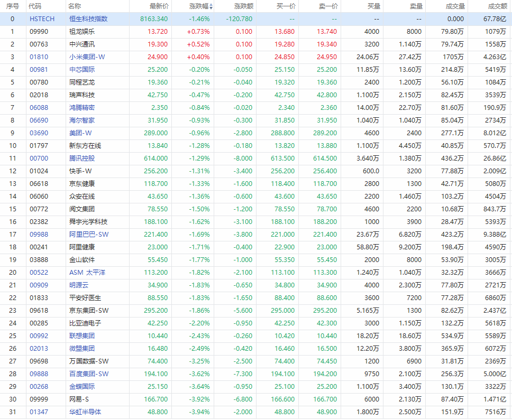The image size is (512, 420).
Task: Open stock code 09988
Action: click(39, 235)
